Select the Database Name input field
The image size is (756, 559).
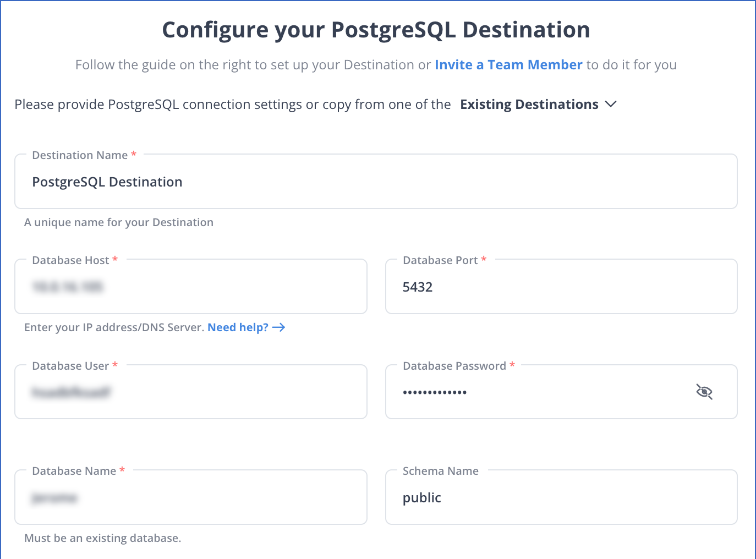pyautogui.click(x=191, y=497)
